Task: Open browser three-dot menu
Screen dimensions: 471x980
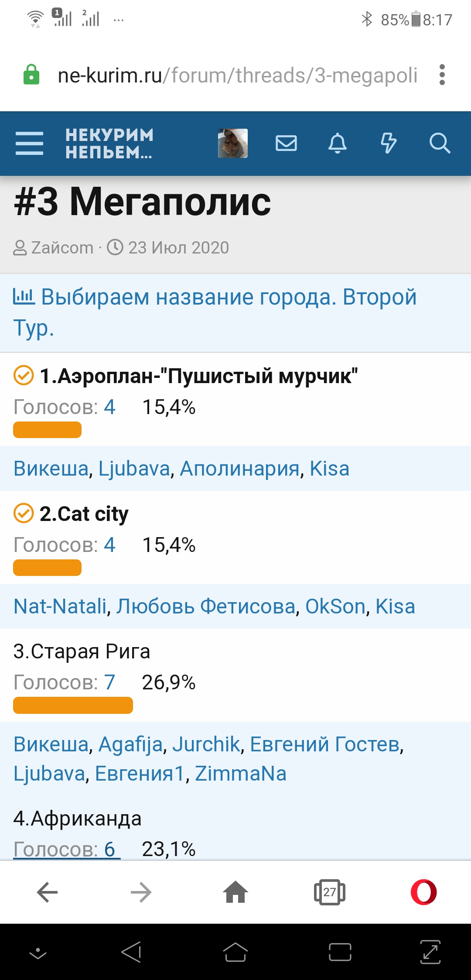Action: [x=442, y=75]
